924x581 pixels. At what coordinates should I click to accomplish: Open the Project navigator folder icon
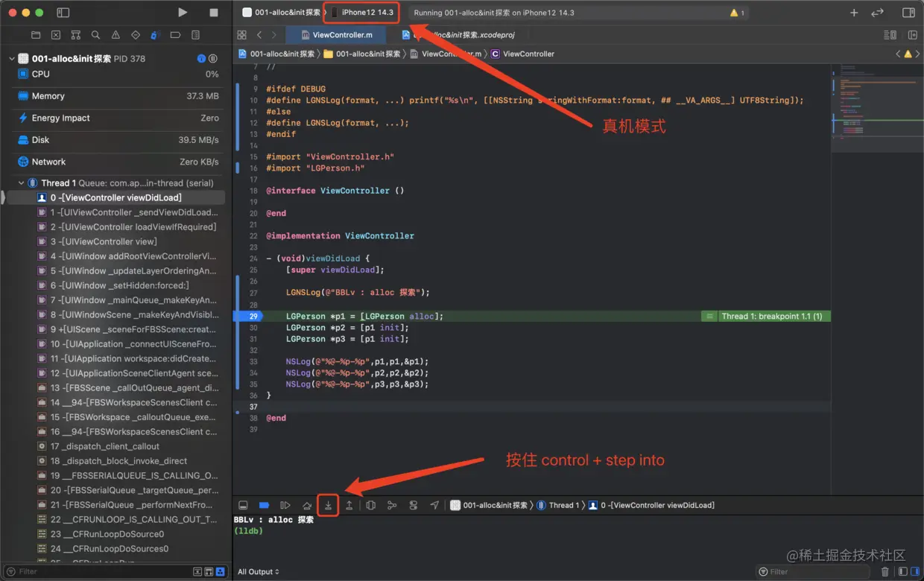click(36, 35)
